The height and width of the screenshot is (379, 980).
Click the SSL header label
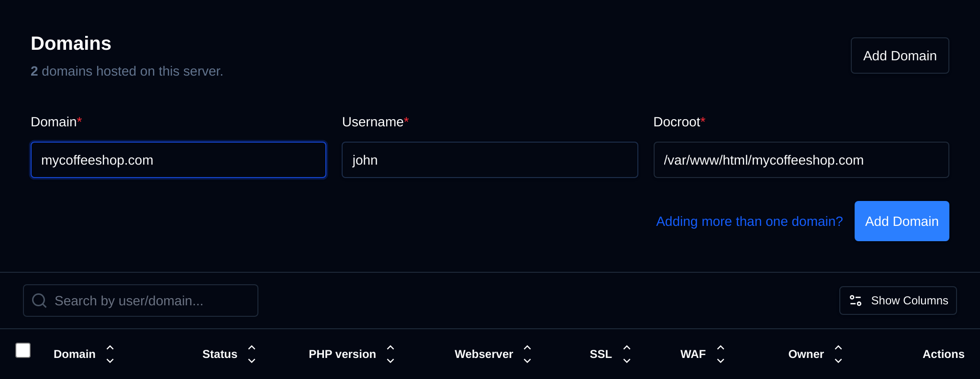click(x=601, y=354)
